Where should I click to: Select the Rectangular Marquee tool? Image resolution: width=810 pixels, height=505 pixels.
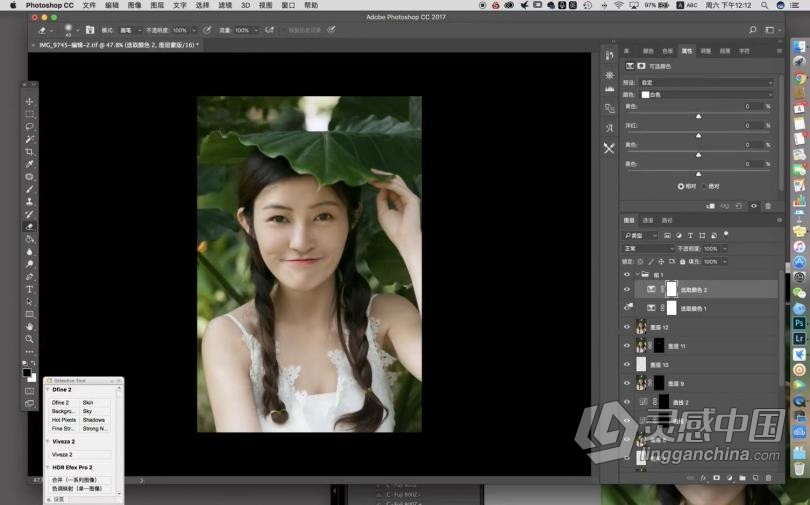(x=29, y=114)
